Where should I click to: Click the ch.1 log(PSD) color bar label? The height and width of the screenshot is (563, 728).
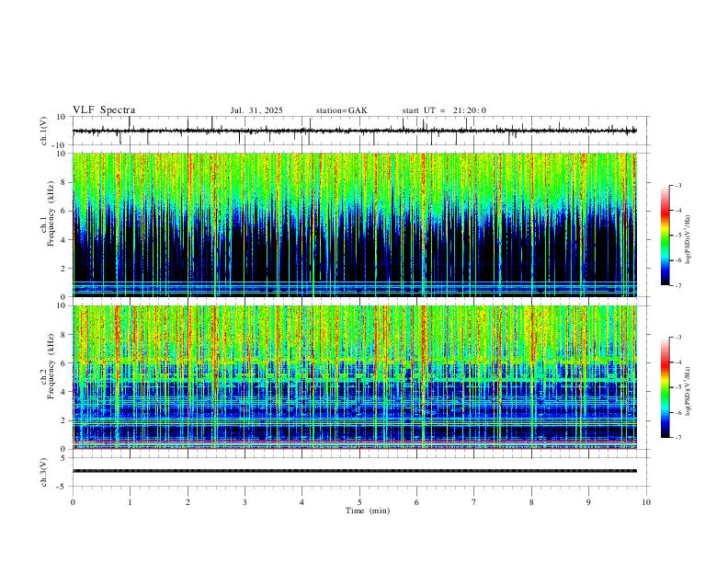(688, 240)
